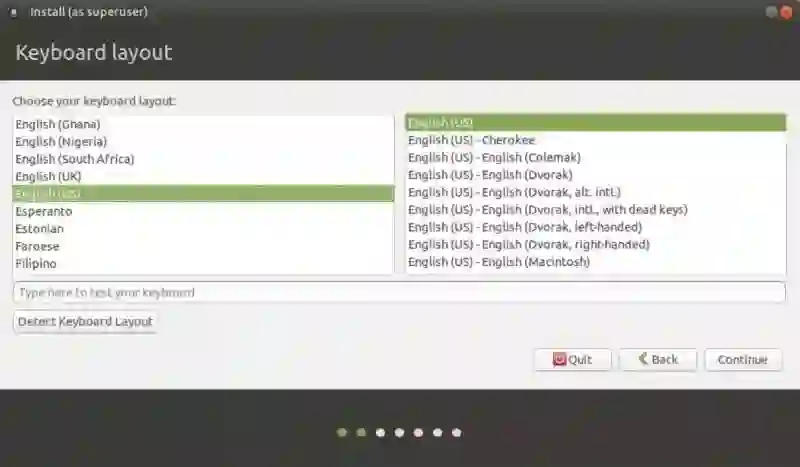
Task: Click the grey minimize window button
Action: click(771, 12)
